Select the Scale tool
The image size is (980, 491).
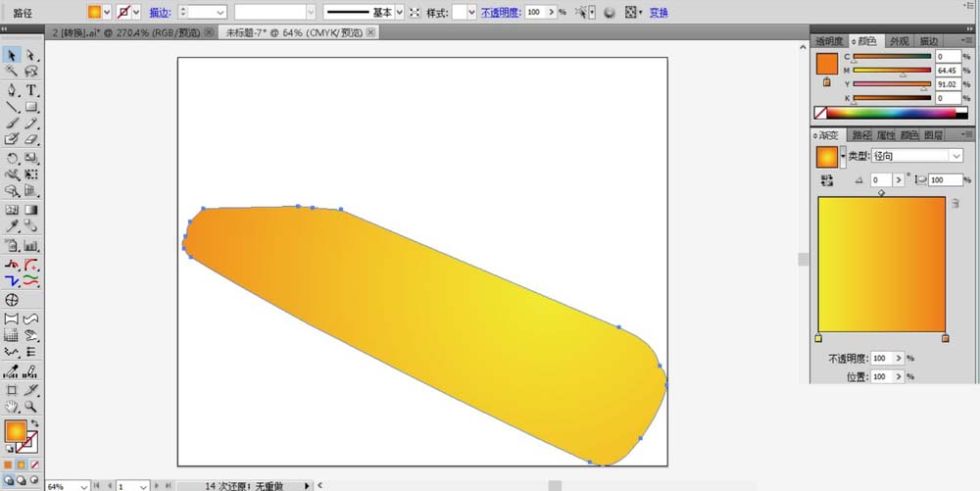[30, 158]
